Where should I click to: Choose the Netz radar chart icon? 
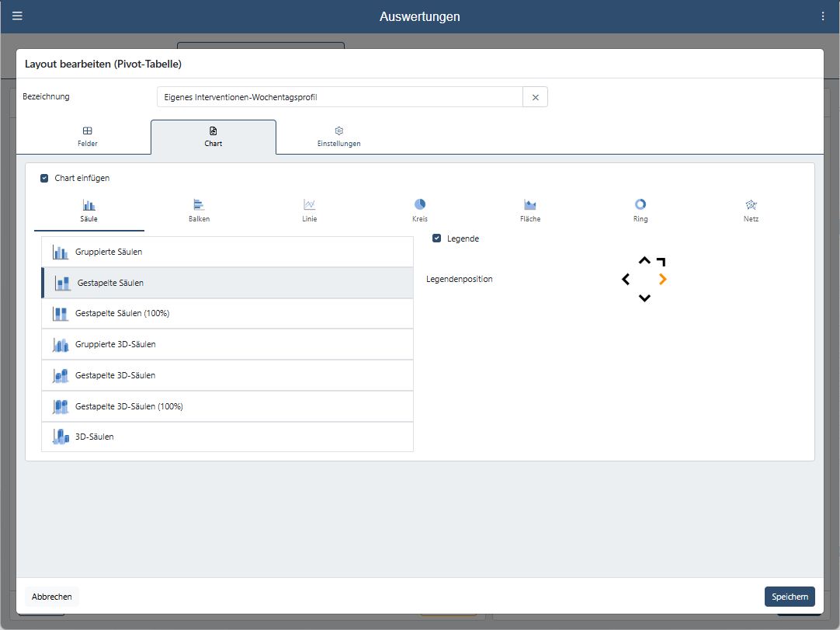751,205
